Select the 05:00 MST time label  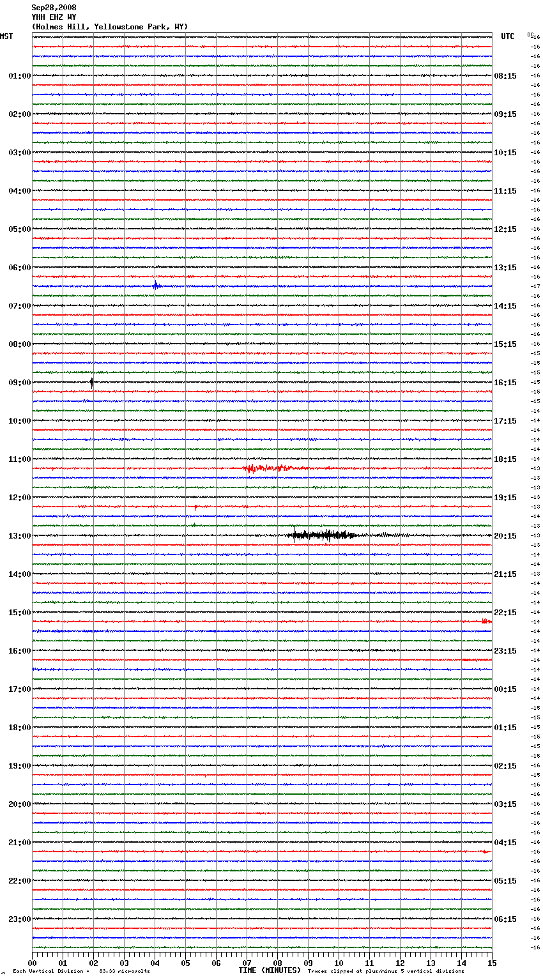coord(20,229)
